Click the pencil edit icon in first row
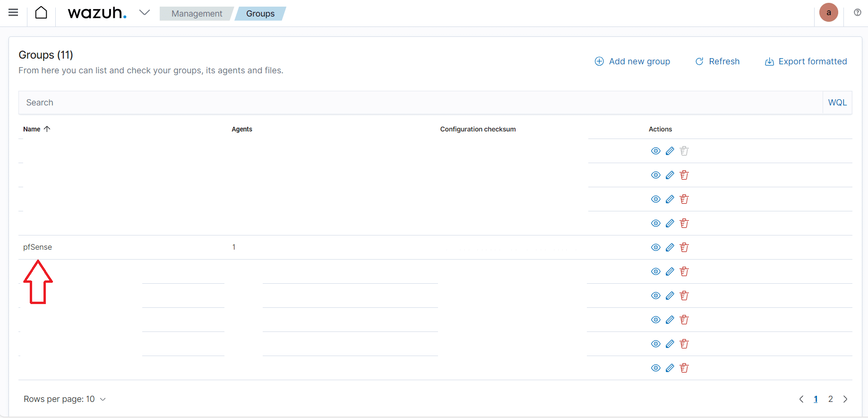 pos(670,151)
